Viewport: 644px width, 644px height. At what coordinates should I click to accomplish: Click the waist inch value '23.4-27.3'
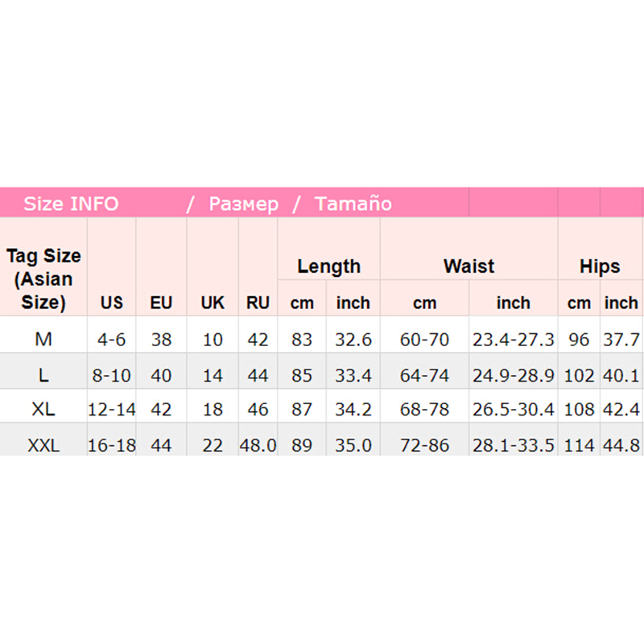(x=513, y=340)
